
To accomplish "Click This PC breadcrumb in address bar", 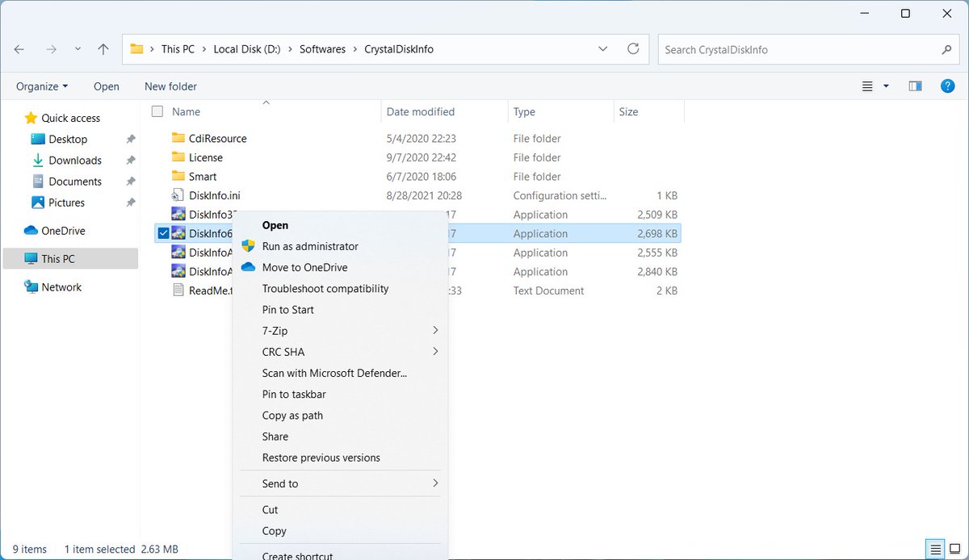I will point(178,49).
